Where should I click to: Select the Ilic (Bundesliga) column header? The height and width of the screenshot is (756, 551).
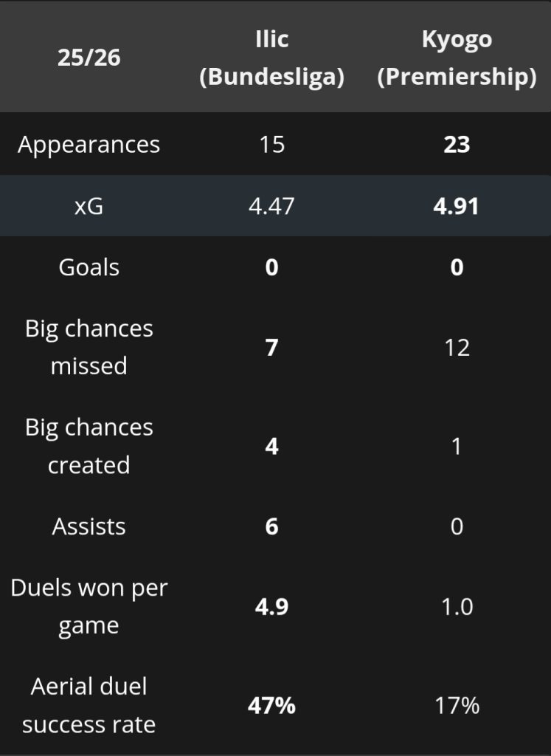271,58
